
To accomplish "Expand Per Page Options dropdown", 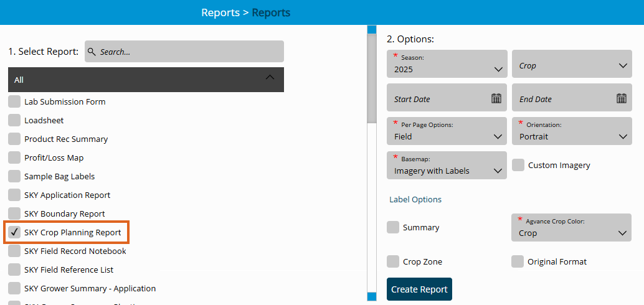I will click(x=447, y=131).
